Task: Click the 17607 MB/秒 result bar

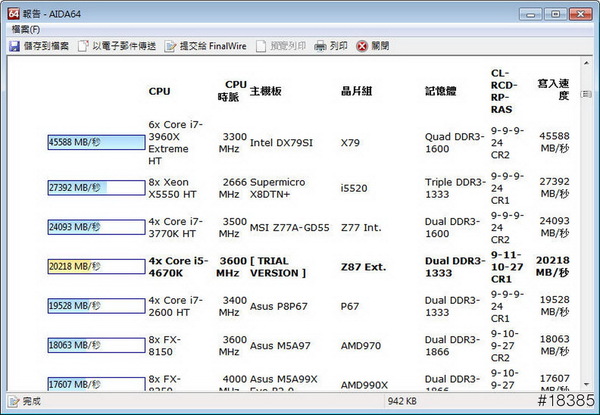Action: 96,384
